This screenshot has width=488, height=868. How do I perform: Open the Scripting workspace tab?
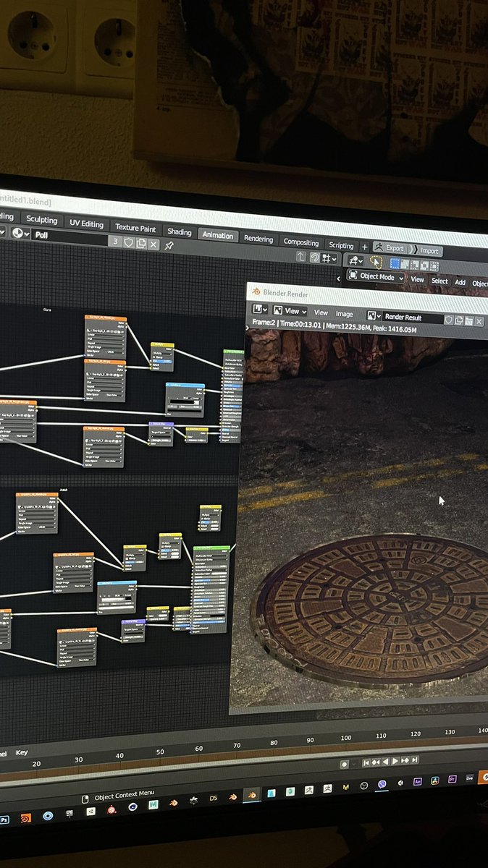click(x=341, y=245)
